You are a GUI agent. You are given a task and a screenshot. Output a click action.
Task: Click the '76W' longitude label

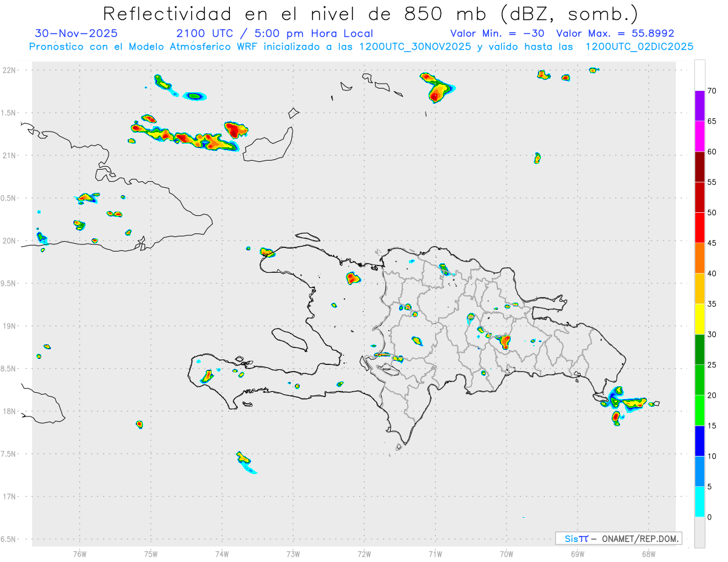[x=79, y=554]
